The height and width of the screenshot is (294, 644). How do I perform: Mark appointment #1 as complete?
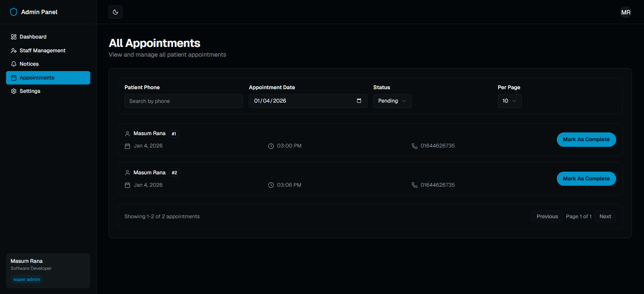click(586, 139)
